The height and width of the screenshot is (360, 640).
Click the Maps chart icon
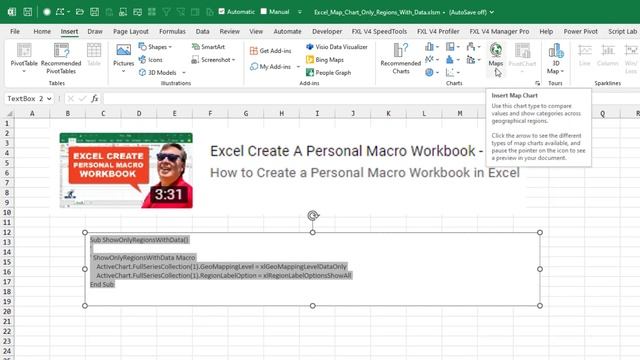click(x=496, y=50)
